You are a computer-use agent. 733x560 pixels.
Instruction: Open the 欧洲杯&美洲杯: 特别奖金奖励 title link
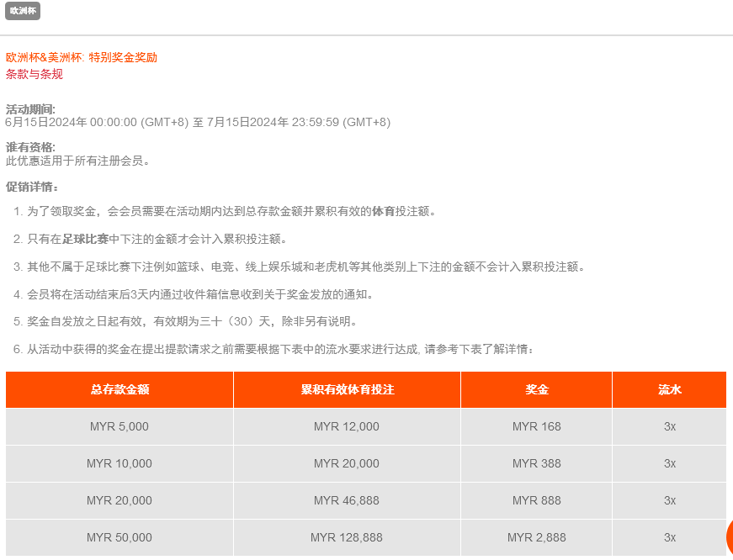82,57
